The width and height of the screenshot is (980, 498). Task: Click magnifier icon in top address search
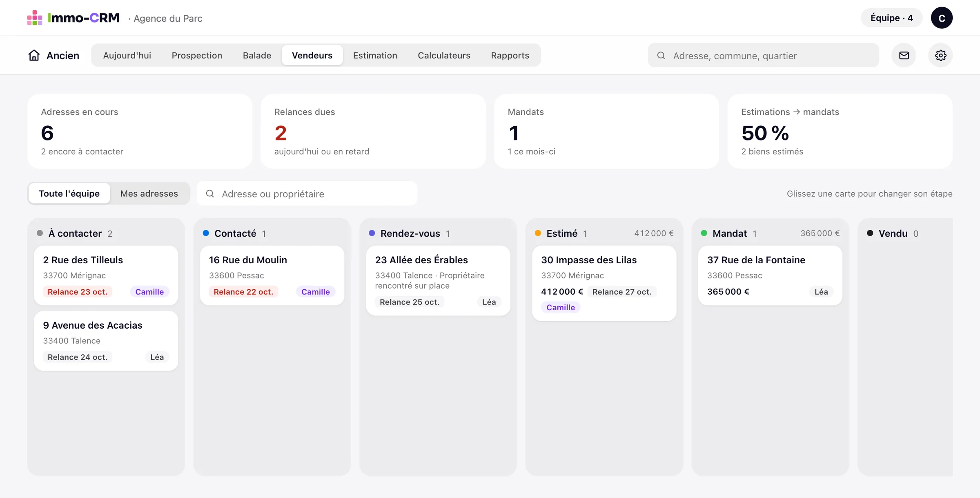click(x=661, y=56)
